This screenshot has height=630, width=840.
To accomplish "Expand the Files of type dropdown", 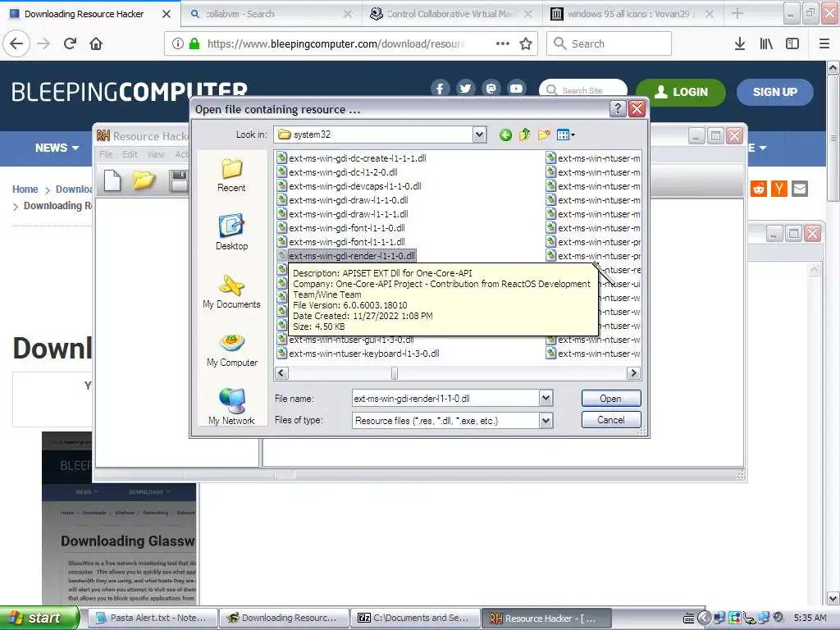I will click(546, 421).
